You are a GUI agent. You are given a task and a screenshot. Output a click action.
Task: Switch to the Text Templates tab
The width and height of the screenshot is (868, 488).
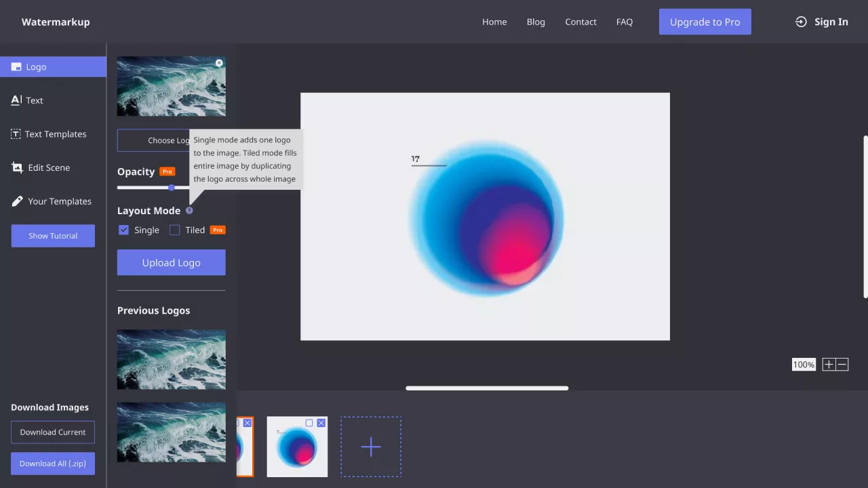pyautogui.click(x=55, y=134)
